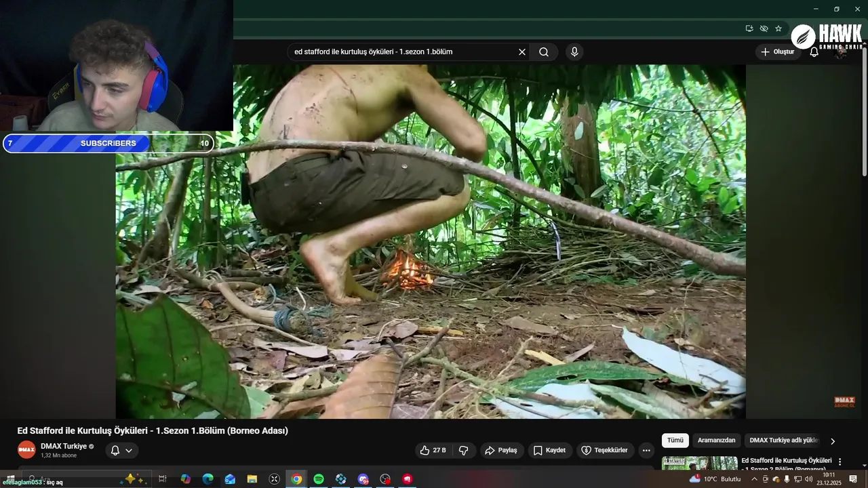
Task: Open the network status tray icon
Action: tap(797, 479)
